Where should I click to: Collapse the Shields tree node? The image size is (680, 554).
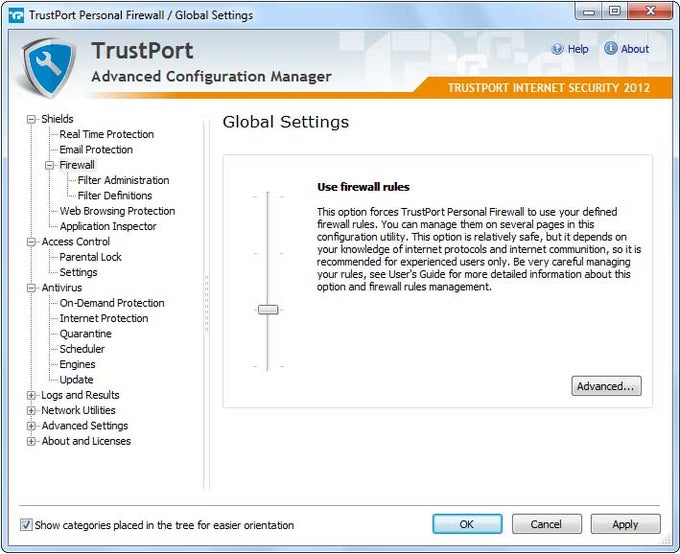[x=31, y=119]
